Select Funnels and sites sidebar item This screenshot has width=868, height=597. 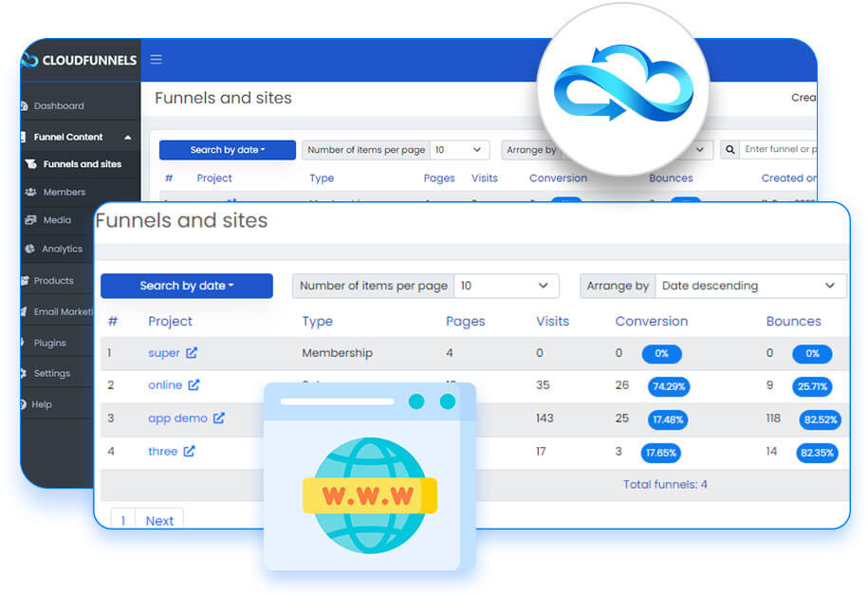pyautogui.click(x=82, y=164)
